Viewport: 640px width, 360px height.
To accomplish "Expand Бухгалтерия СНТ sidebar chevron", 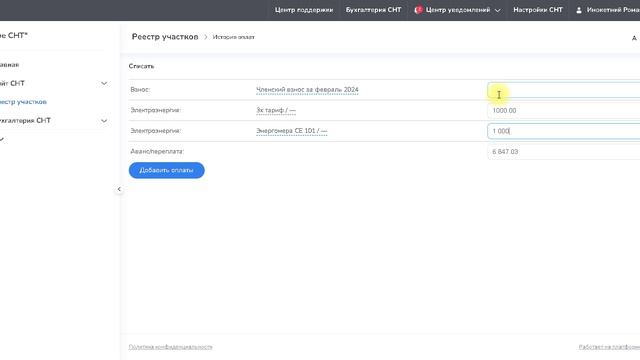I will pos(104,120).
